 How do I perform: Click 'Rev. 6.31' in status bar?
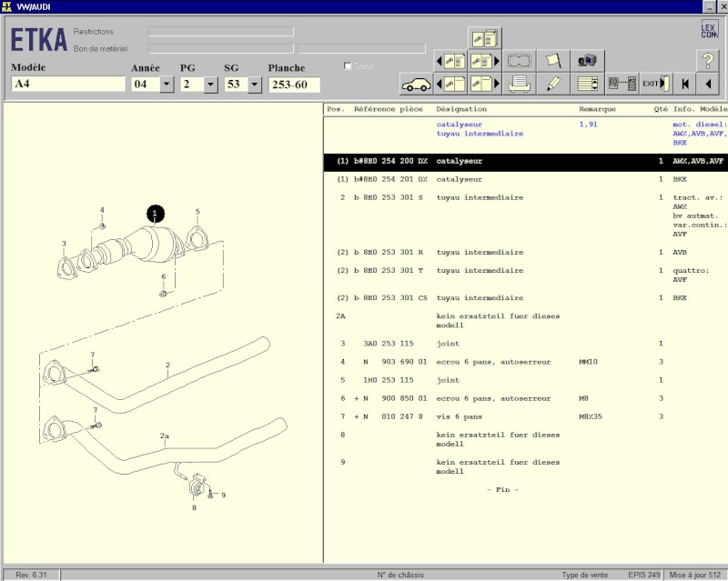(x=31, y=575)
